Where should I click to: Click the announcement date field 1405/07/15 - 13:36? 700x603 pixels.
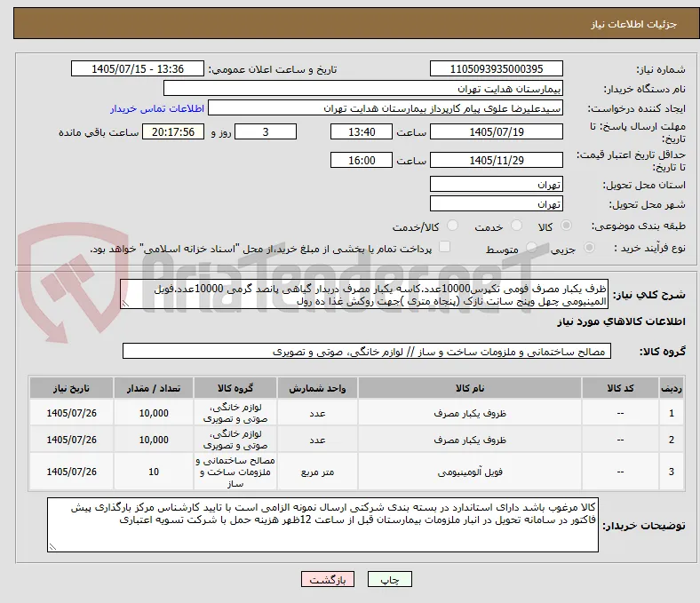[138, 68]
